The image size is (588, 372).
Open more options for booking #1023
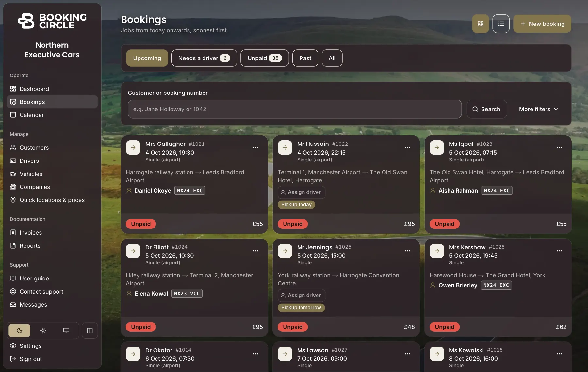point(559,147)
